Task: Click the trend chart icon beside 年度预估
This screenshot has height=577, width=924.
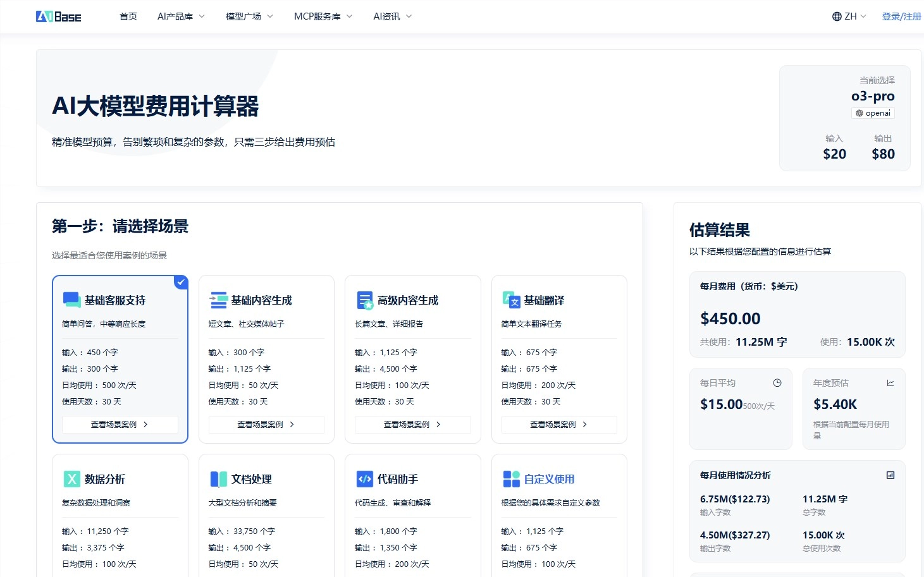Action: coord(890,383)
